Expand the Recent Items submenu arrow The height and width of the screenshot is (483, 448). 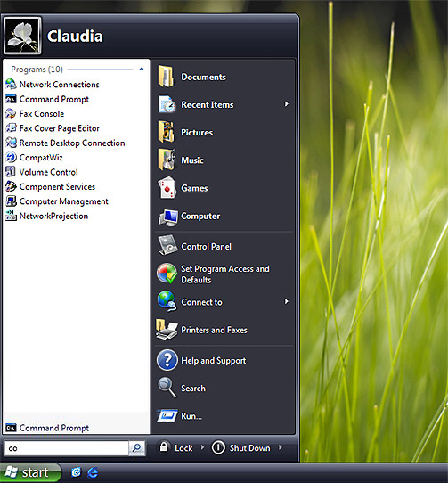[x=287, y=104]
